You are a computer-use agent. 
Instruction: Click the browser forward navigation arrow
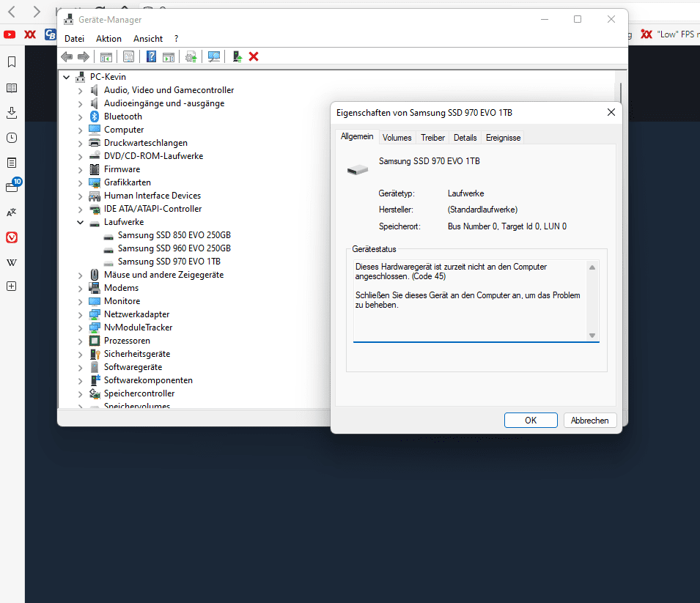(x=37, y=12)
